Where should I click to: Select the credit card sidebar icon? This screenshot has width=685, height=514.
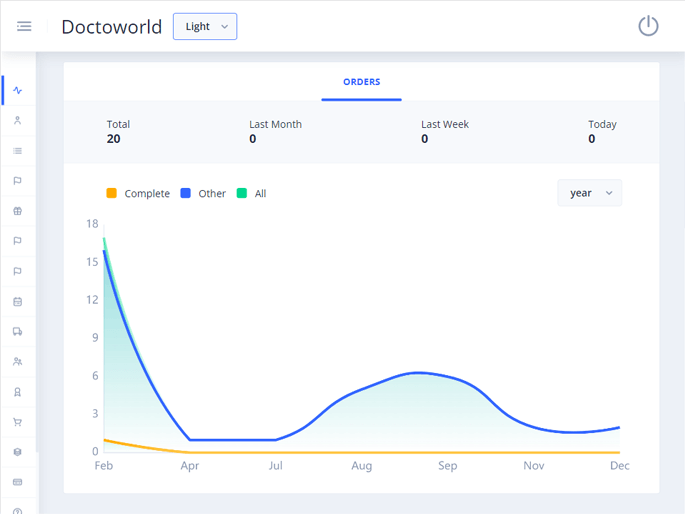click(x=18, y=482)
